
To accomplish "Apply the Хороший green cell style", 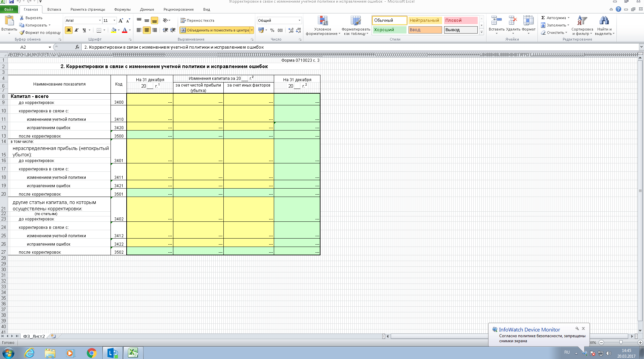I will (x=389, y=30).
